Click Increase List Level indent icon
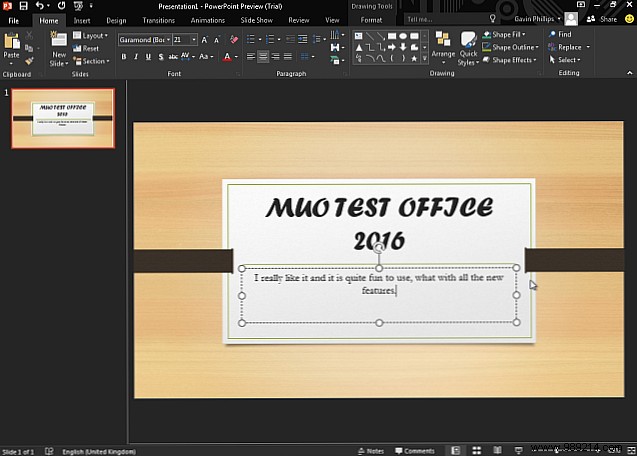 [x=303, y=39]
